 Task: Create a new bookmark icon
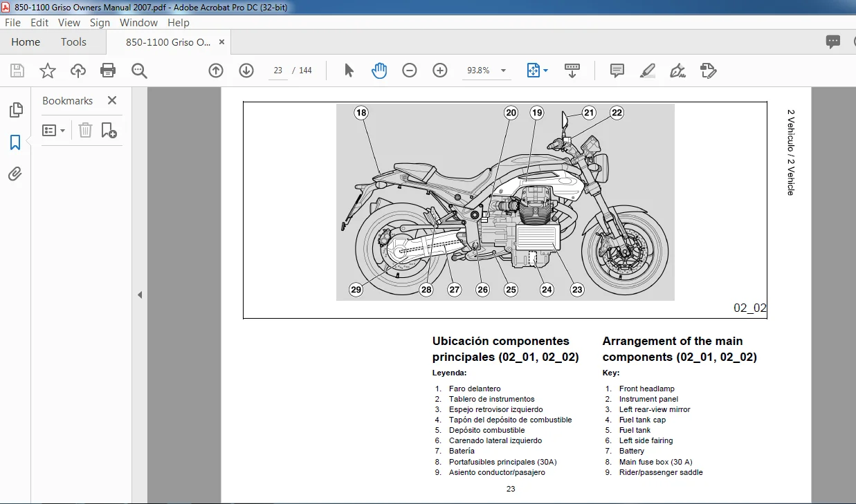pyautogui.click(x=109, y=130)
